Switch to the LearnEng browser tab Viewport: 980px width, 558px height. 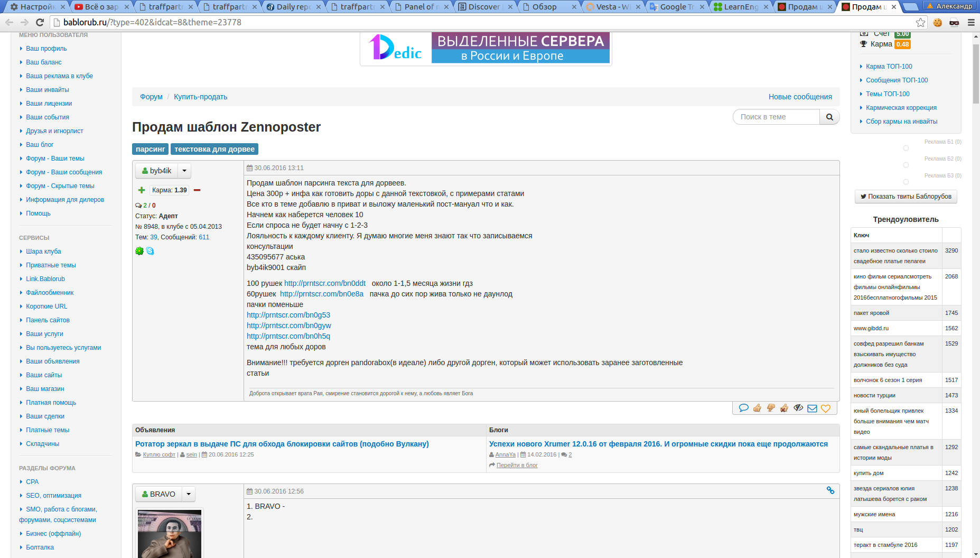pyautogui.click(x=741, y=7)
